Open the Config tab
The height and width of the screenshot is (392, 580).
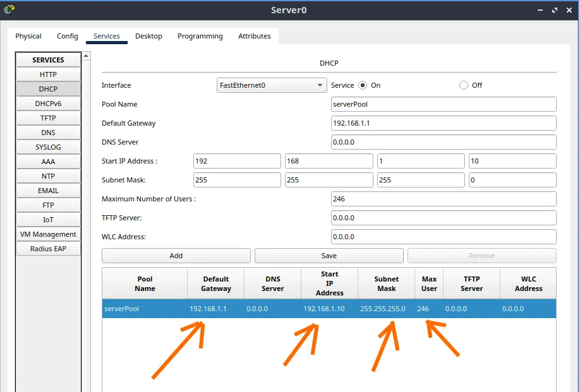tap(68, 36)
